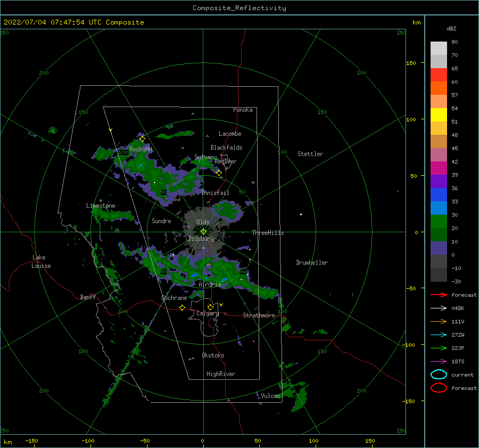Click the asterisk marker above Limestone label

(x=101, y=201)
